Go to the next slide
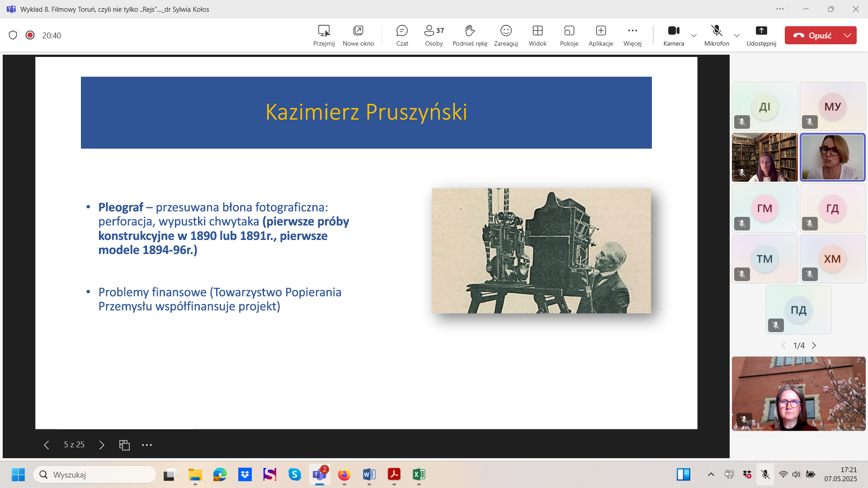The image size is (868, 488). tap(102, 445)
